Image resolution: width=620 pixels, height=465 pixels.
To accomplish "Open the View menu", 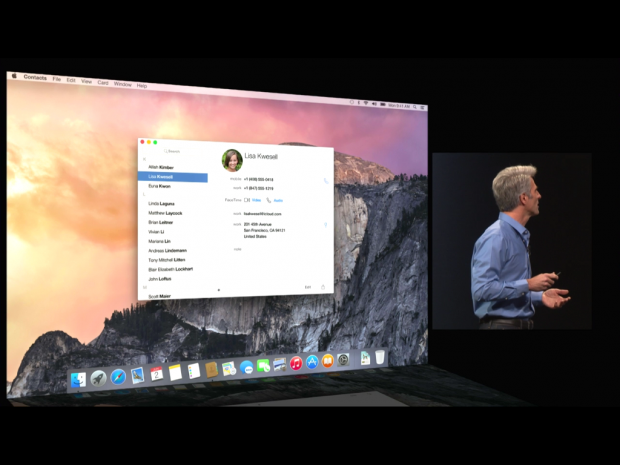I will click(86, 81).
